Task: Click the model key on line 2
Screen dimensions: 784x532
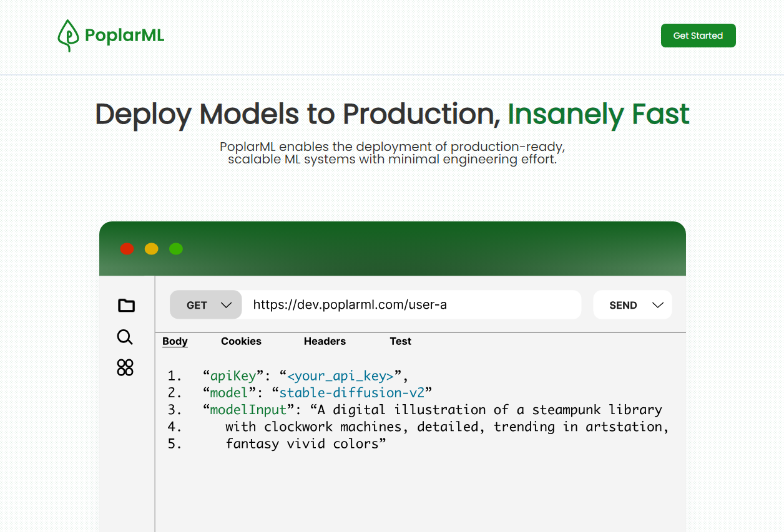Action: (x=229, y=393)
